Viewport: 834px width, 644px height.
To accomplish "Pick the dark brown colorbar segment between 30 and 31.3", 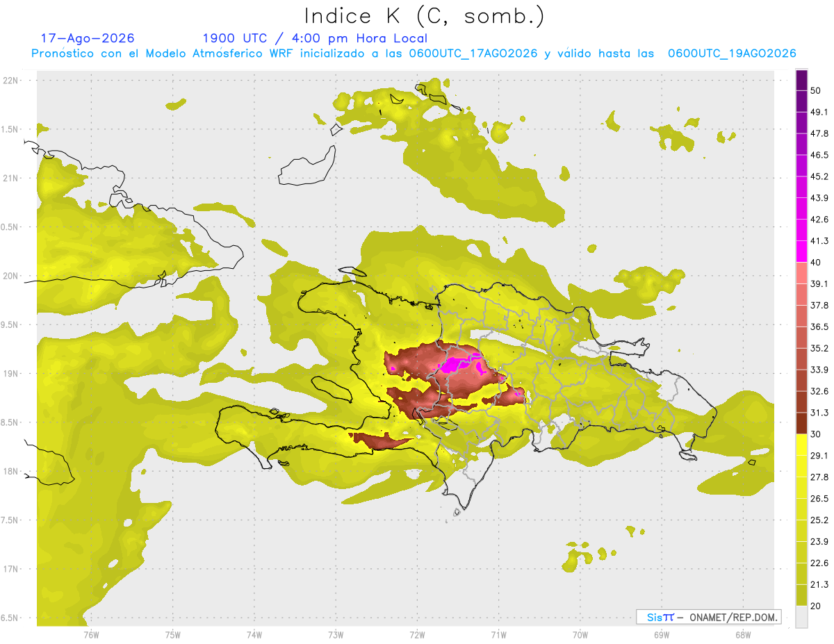I will click(801, 423).
